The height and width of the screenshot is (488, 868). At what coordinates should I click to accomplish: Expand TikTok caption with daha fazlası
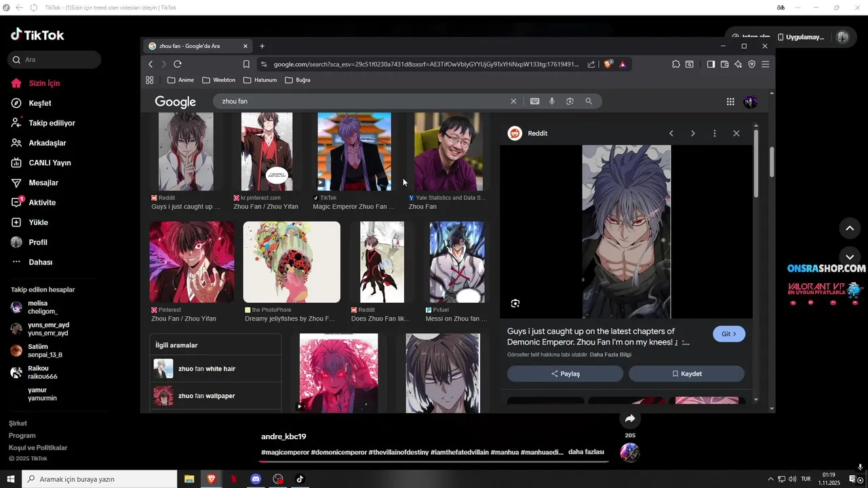pos(586,452)
